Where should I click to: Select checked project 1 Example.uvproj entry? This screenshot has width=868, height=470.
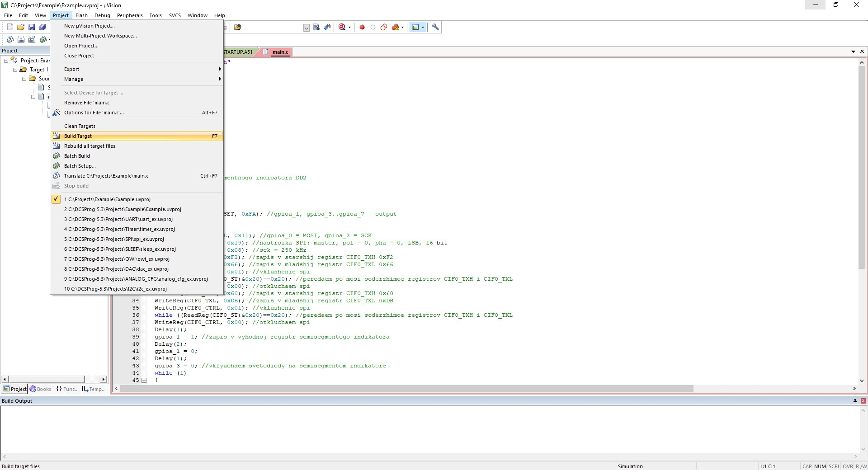137,199
